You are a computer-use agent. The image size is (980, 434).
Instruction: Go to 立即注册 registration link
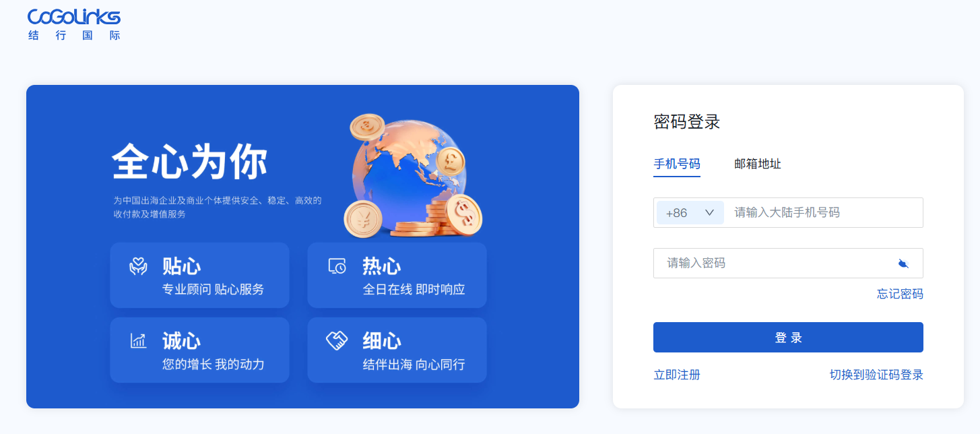(677, 375)
